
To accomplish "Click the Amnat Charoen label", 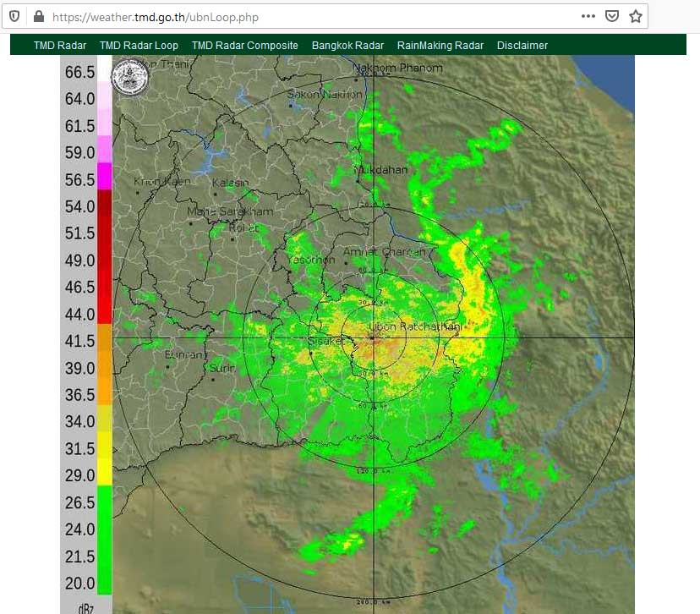I will click(385, 252).
